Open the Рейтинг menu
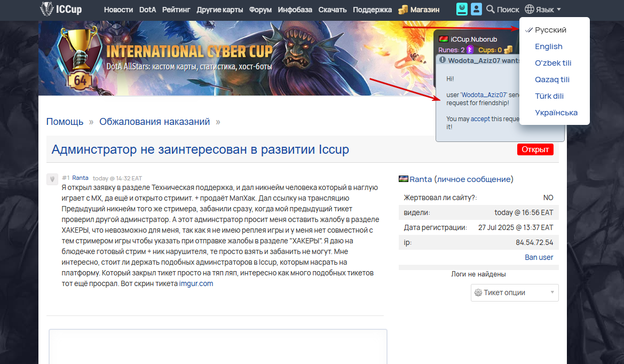The height and width of the screenshot is (364, 624). (x=176, y=10)
